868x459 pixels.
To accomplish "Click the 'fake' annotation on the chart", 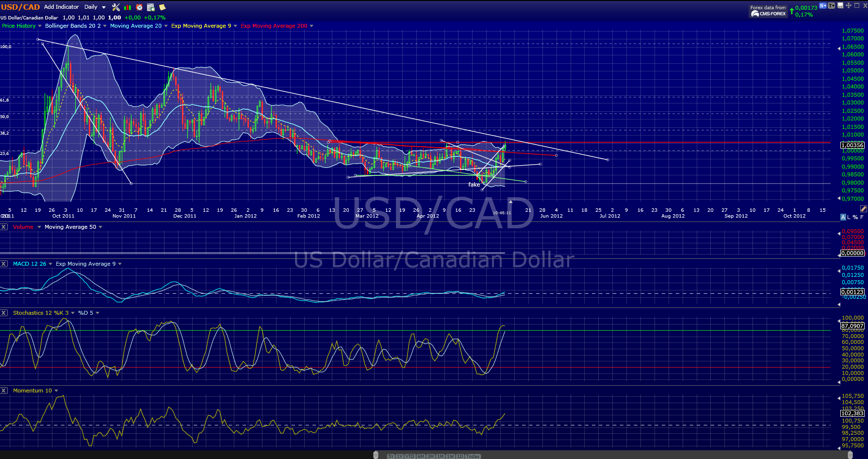I will 474,185.
